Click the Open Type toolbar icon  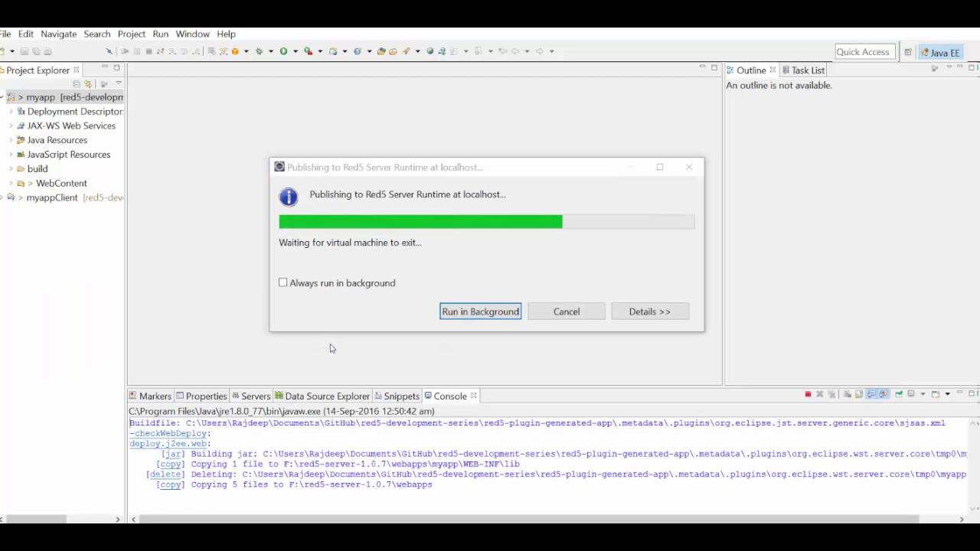point(382,51)
